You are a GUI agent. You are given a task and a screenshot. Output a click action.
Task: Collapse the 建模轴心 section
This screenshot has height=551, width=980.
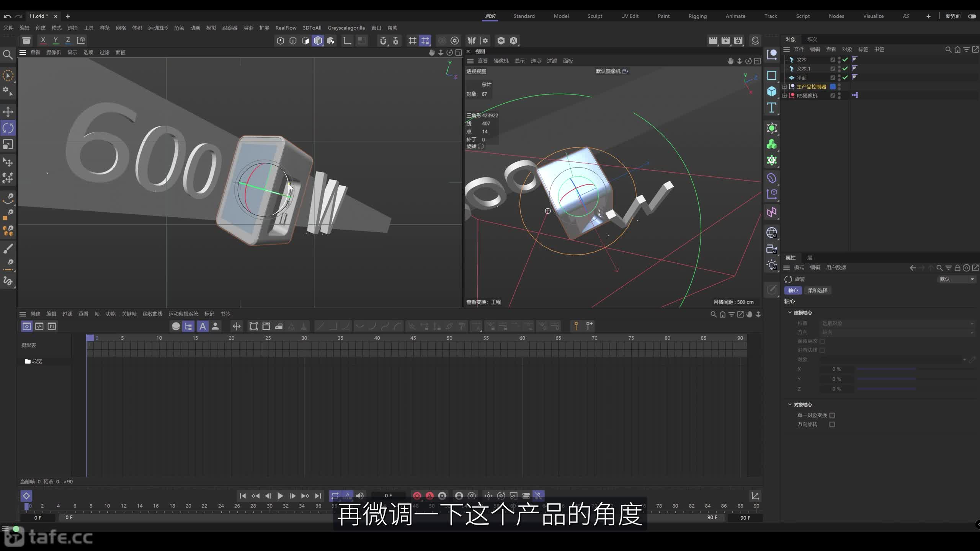coord(789,313)
